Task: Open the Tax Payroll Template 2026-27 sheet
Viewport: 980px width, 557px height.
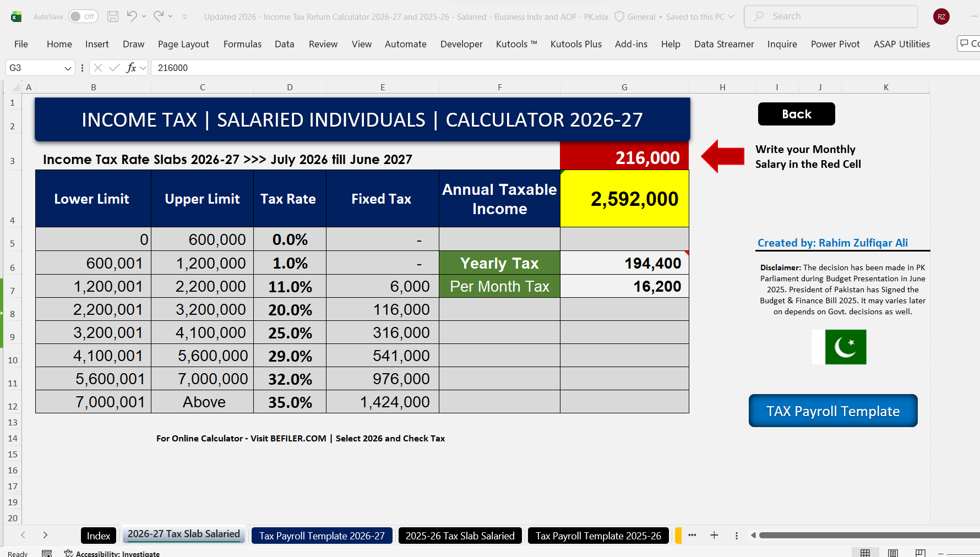Action: [x=322, y=536]
